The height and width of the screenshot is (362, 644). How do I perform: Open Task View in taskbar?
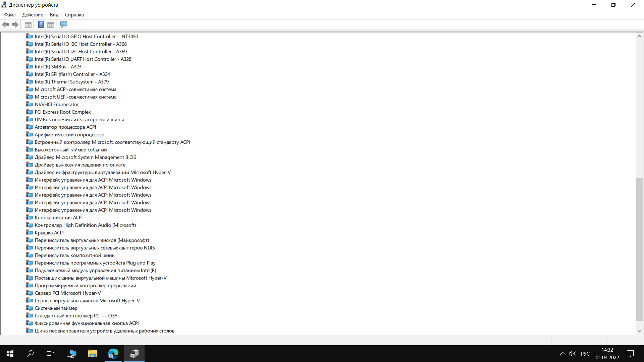click(x=50, y=354)
